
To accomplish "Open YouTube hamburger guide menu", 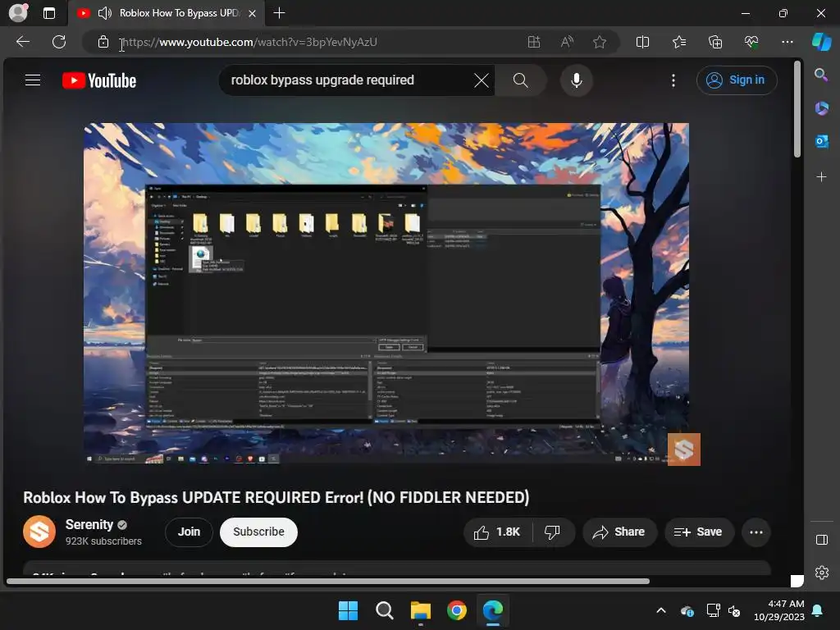I will 33,80.
